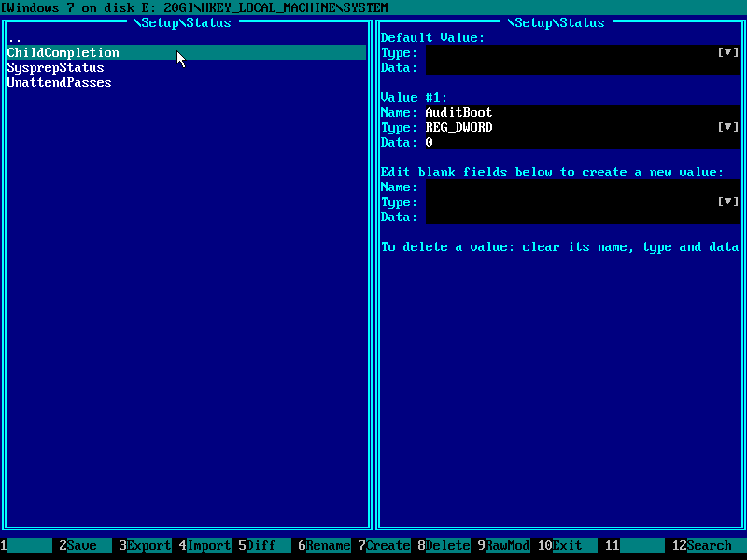Choose Export in the bottom key bar
The image size is (747, 560).
[145, 545]
